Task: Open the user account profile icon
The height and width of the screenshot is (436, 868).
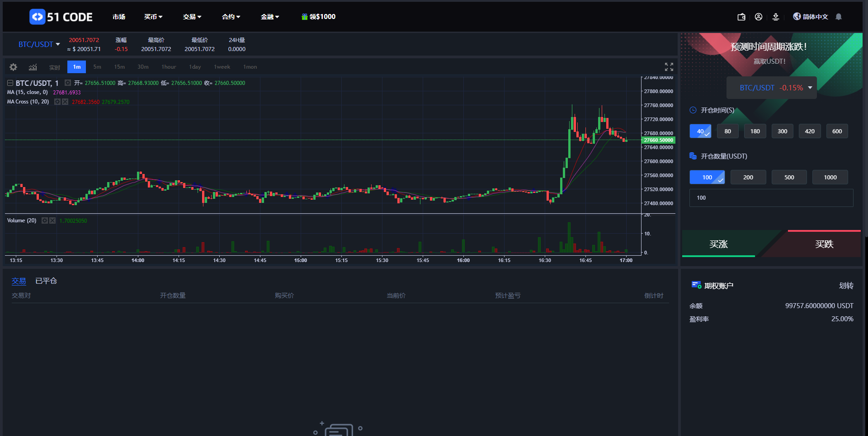Action: click(x=759, y=17)
